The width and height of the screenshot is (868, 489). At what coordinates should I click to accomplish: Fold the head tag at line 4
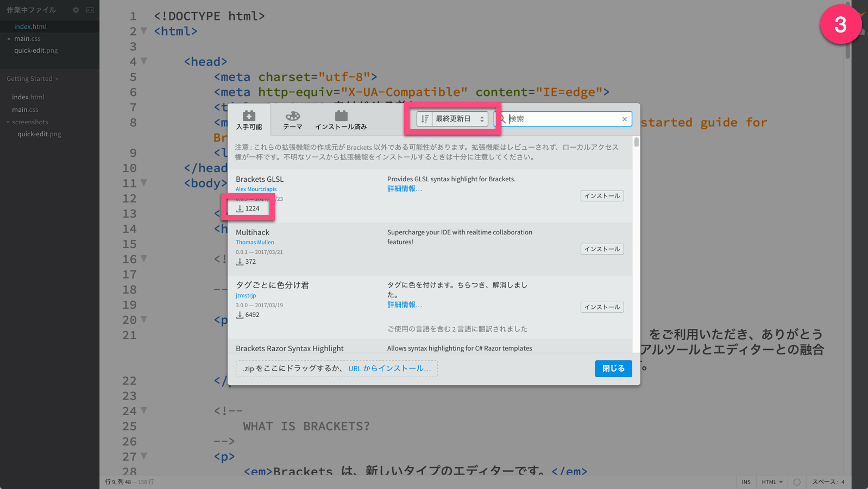pos(144,61)
